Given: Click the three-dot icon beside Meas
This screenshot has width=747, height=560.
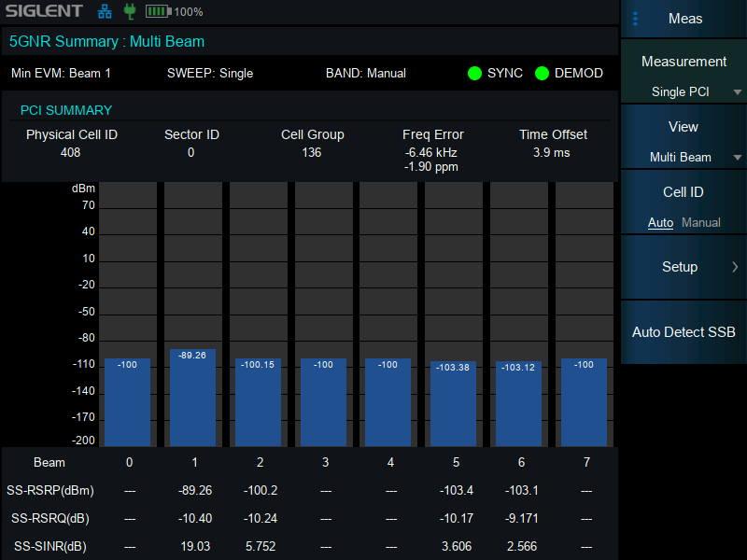Looking at the screenshot, I should point(636,19).
